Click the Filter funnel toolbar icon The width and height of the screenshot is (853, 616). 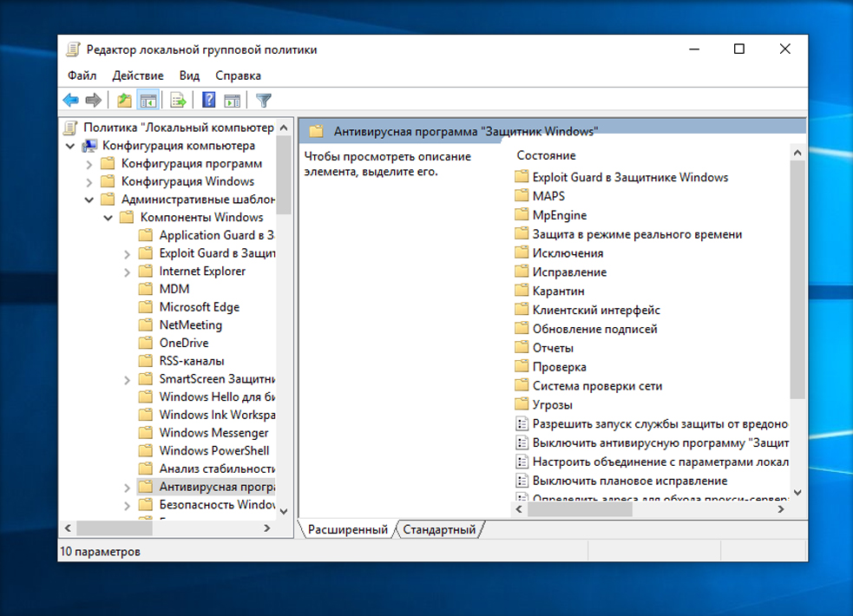[263, 100]
